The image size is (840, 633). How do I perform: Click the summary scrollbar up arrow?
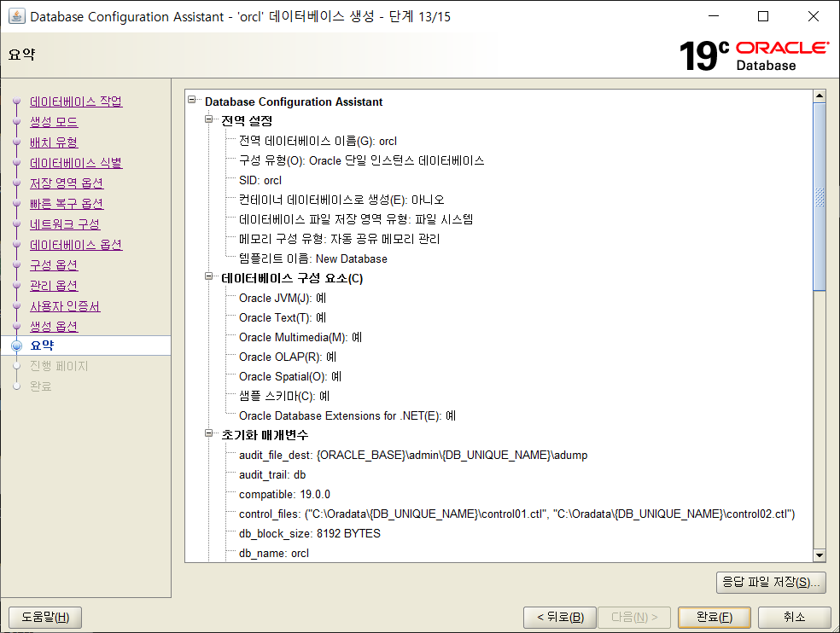tap(820, 96)
